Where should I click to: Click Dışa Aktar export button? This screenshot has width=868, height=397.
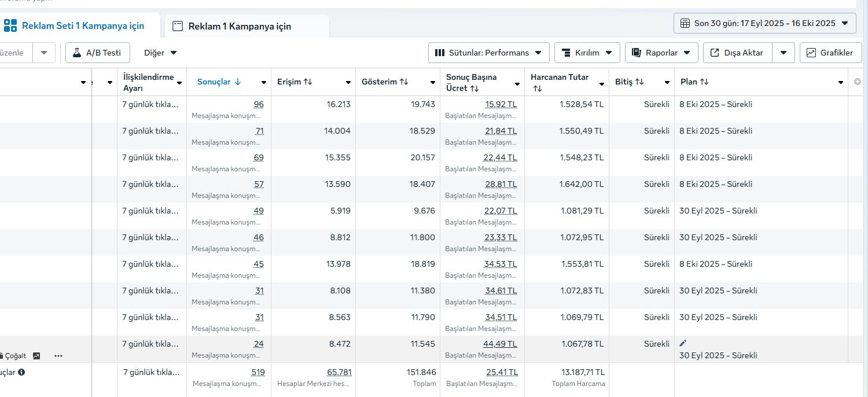[x=737, y=53]
